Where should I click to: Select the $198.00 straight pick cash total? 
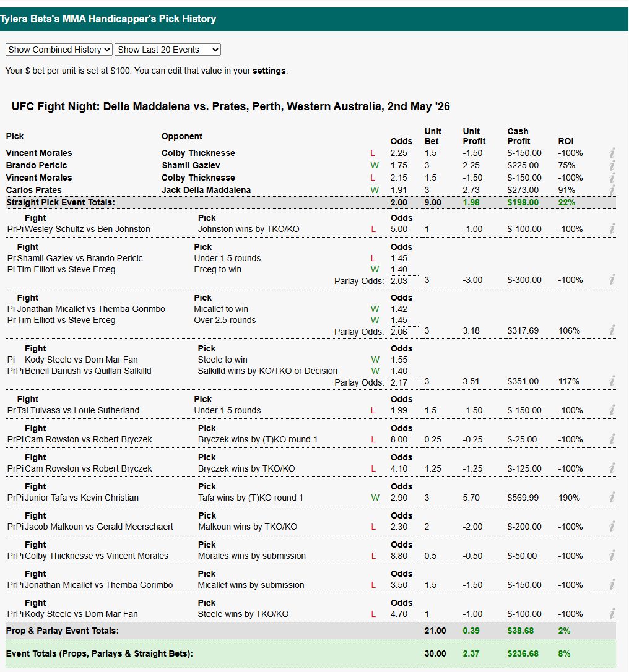coord(523,202)
